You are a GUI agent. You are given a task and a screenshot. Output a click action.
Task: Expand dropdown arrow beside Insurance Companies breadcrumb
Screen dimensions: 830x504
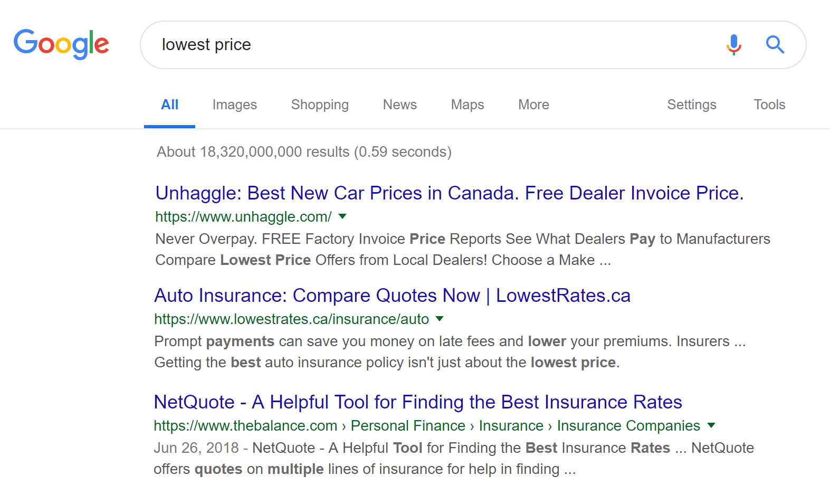click(x=711, y=425)
